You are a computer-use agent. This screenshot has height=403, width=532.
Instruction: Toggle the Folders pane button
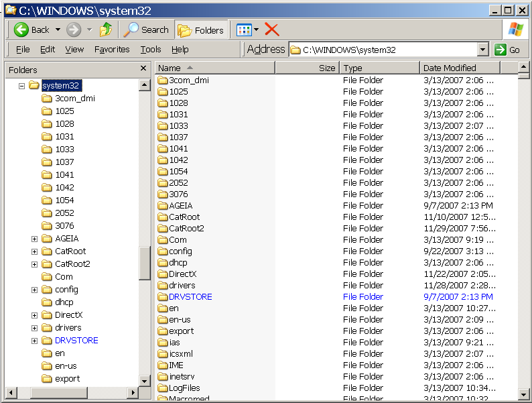[201, 30]
